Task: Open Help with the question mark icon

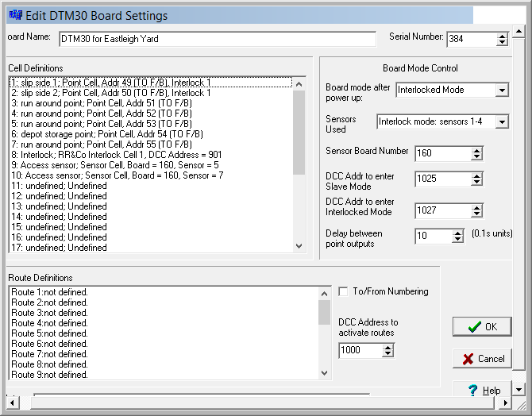Action: (482, 390)
